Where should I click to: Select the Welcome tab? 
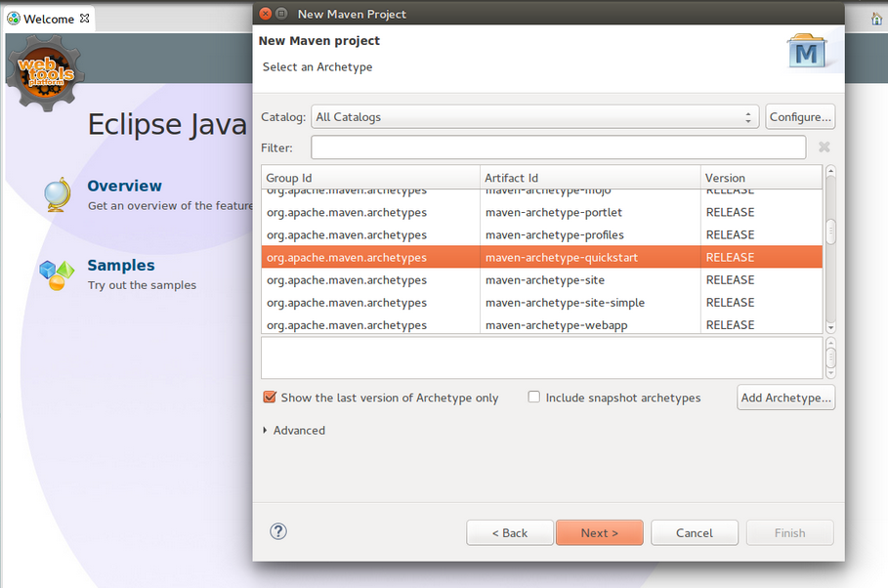point(49,19)
